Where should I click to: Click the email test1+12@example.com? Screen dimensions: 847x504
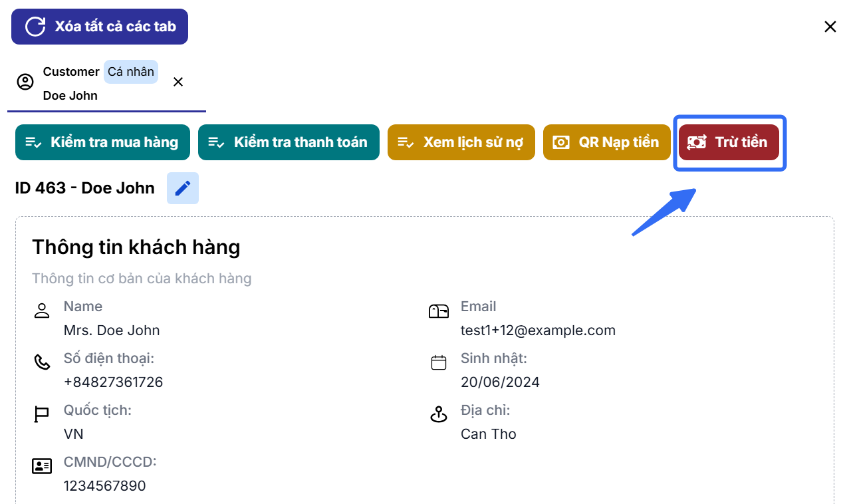coord(539,330)
